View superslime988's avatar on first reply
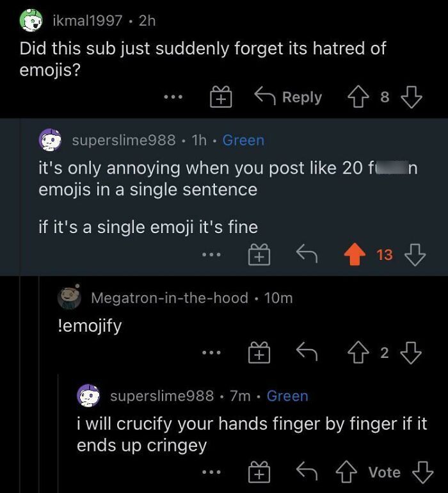The height and width of the screenshot is (493, 448). (51, 140)
